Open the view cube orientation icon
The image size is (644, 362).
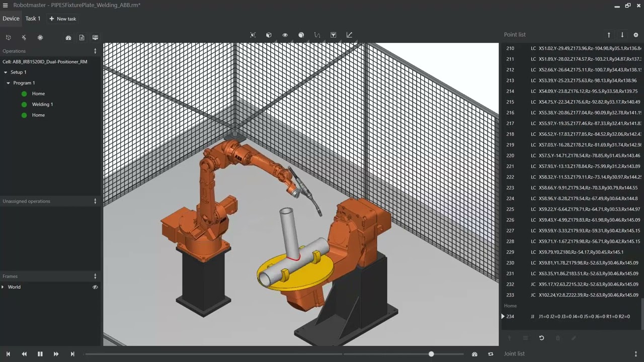[x=269, y=35]
